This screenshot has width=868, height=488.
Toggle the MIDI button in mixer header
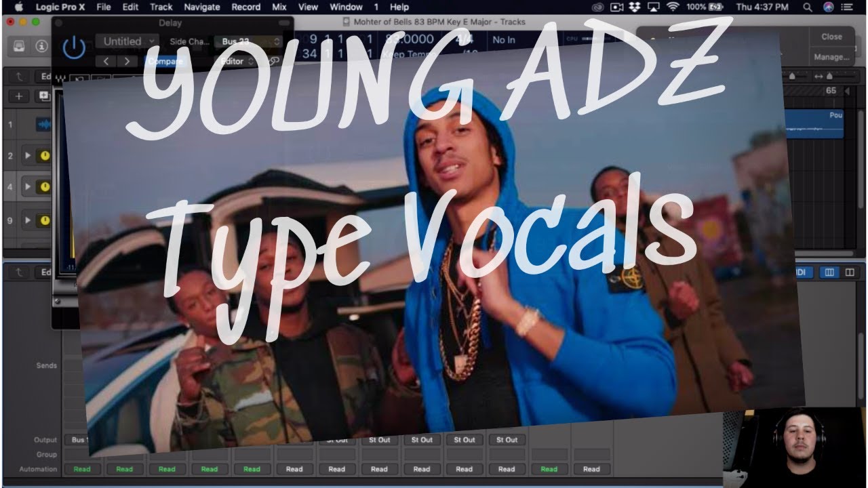pos(803,272)
